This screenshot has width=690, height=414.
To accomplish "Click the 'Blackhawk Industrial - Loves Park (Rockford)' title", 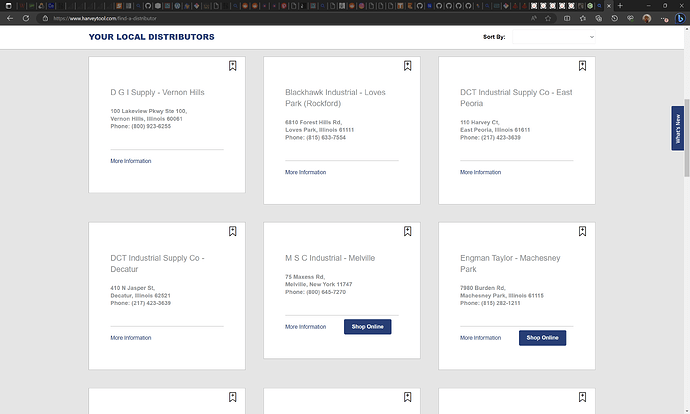I will [x=335, y=98].
